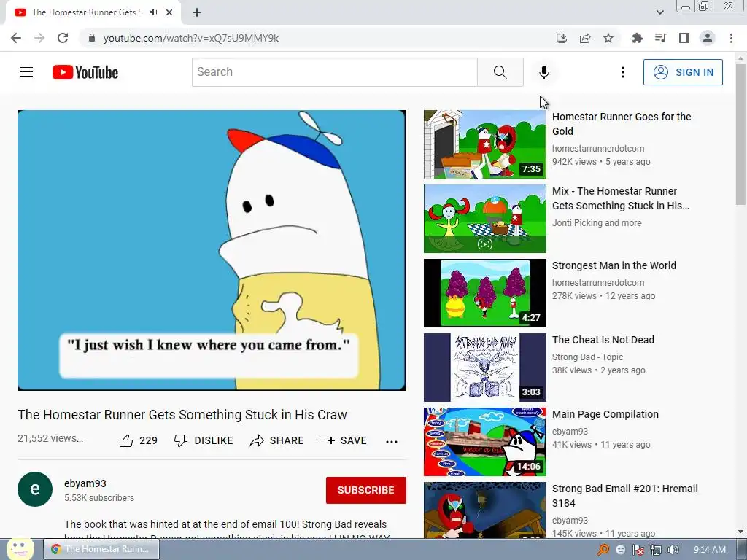Viewport: 747px width, 560px height.
Task: Open media controls icon in toolbar
Action: coord(660,38)
